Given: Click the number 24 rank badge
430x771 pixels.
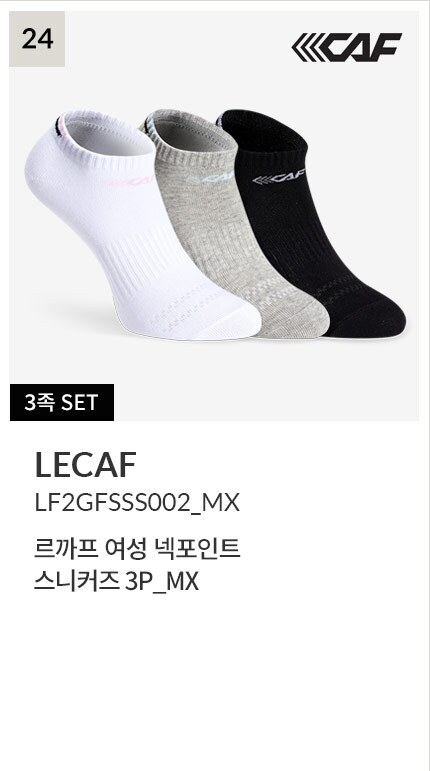Looking at the screenshot, I should pos(37,39).
